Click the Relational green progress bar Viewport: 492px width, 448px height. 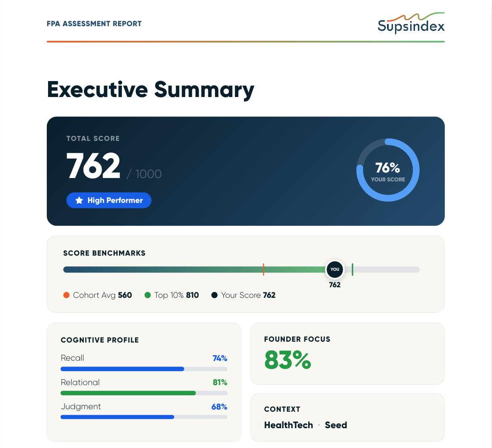(144, 393)
